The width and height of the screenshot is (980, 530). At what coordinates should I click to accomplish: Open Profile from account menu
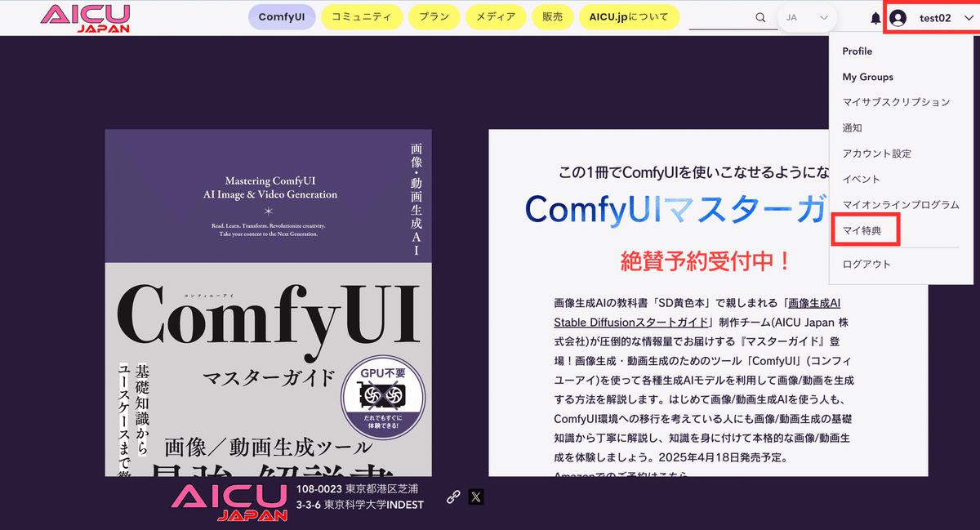coord(857,51)
